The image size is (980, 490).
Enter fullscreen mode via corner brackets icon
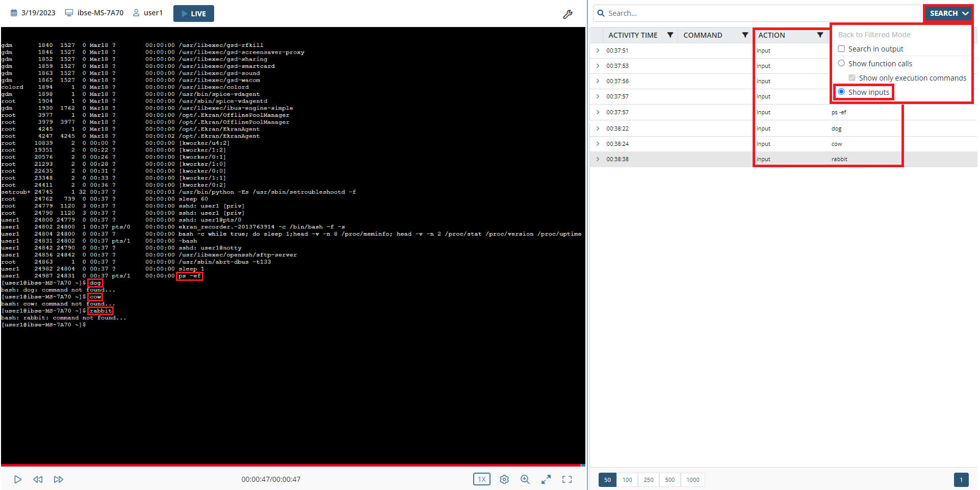point(567,479)
